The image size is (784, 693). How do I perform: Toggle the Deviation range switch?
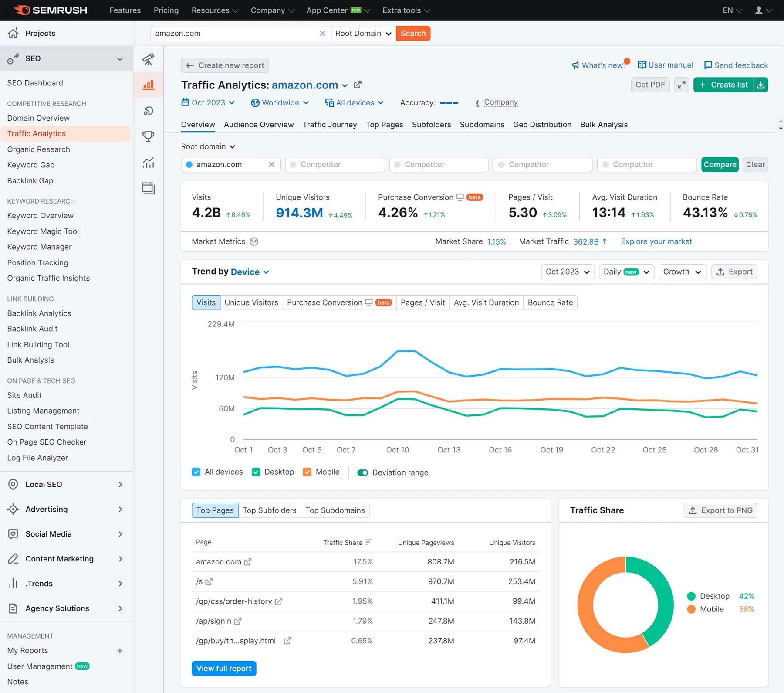362,472
